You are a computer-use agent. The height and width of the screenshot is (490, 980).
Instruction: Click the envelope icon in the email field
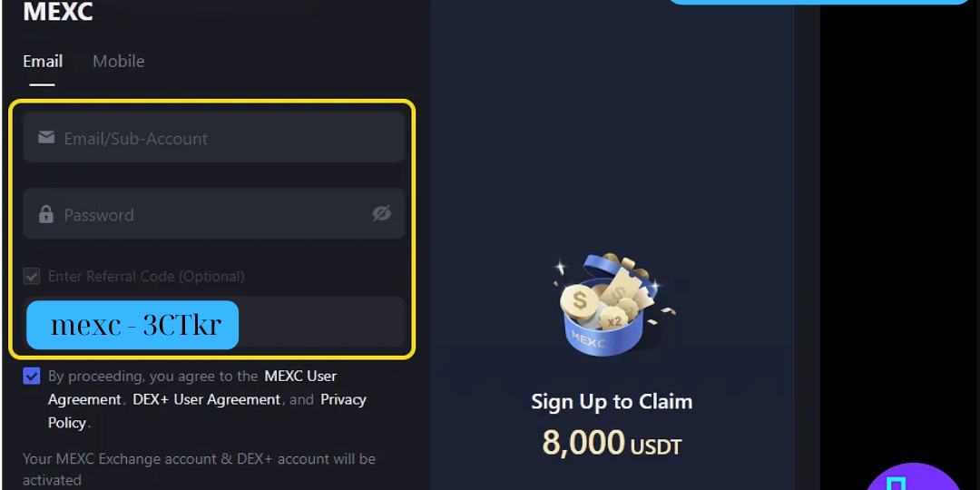46,138
